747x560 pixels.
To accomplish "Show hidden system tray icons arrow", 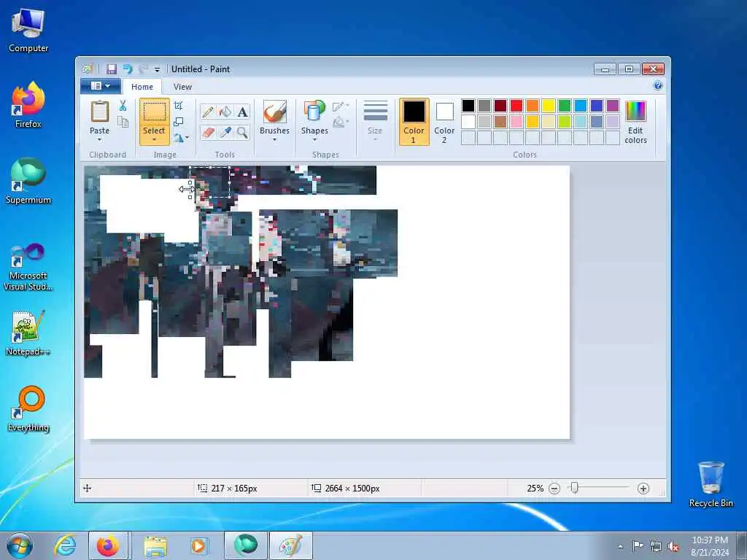I will coord(620,546).
